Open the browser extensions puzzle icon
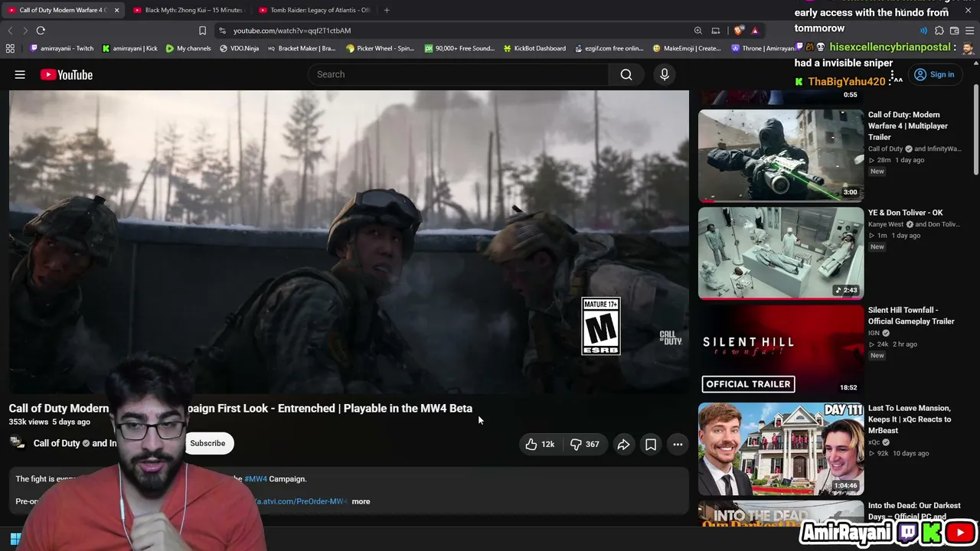The width and height of the screenshot is (980, 551). [x=939, y=31]
